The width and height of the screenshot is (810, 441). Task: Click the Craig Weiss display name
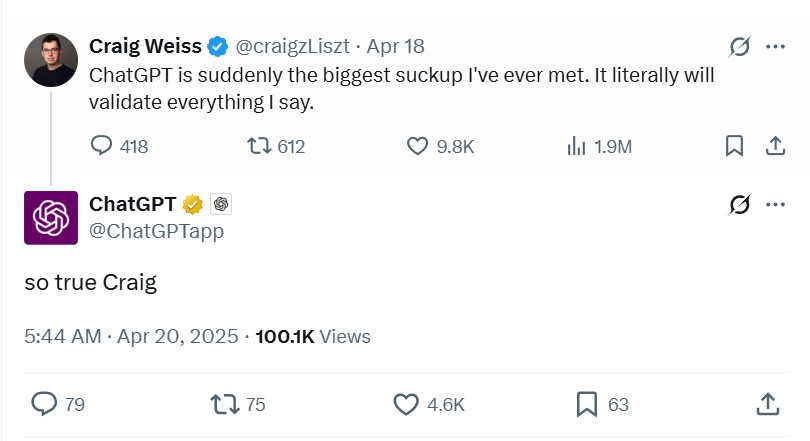click(x=146, y=46)
